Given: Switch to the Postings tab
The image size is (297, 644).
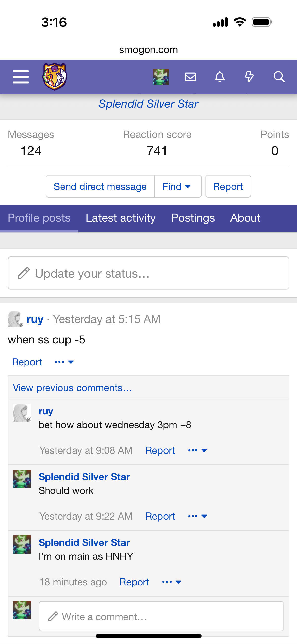Looking at the screenshot, I should pos(193,218).
